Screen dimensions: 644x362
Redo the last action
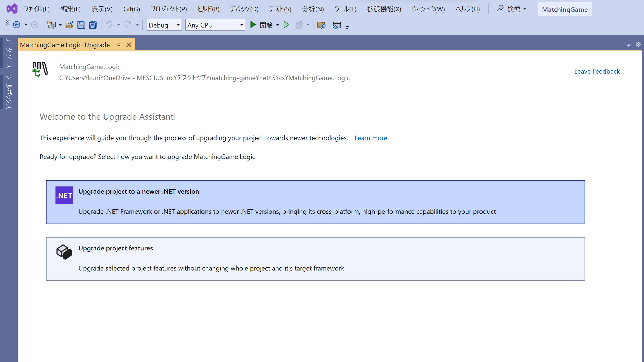click(128, 25)
